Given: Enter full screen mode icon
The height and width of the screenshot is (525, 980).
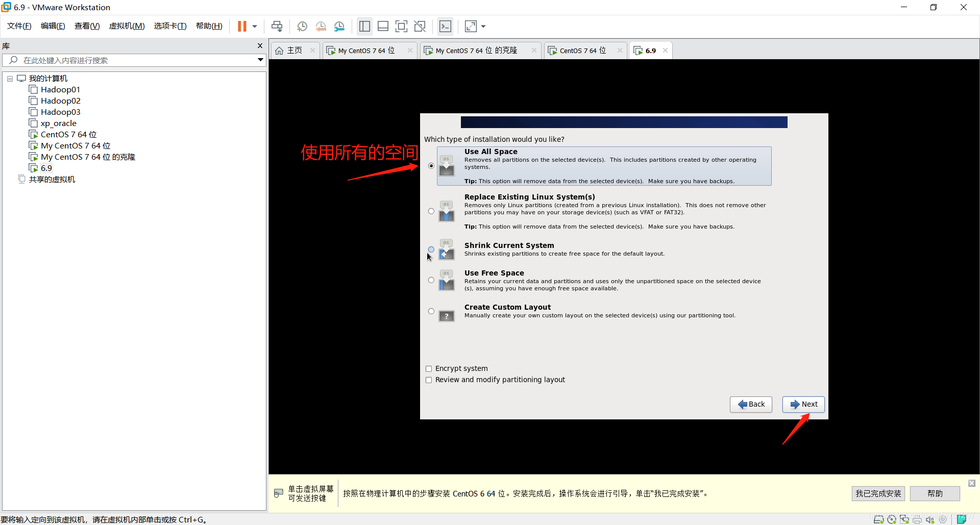Looking at the screenshot, I should click(x=402, y=26).
